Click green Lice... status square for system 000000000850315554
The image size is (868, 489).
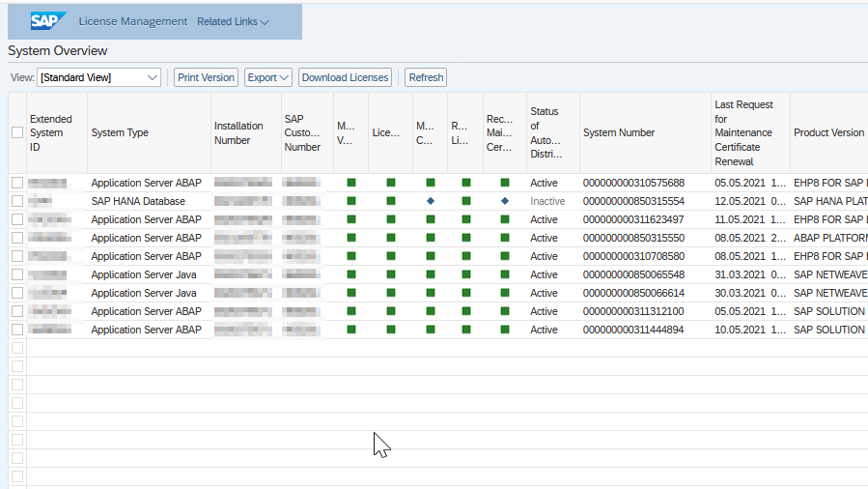391,201
